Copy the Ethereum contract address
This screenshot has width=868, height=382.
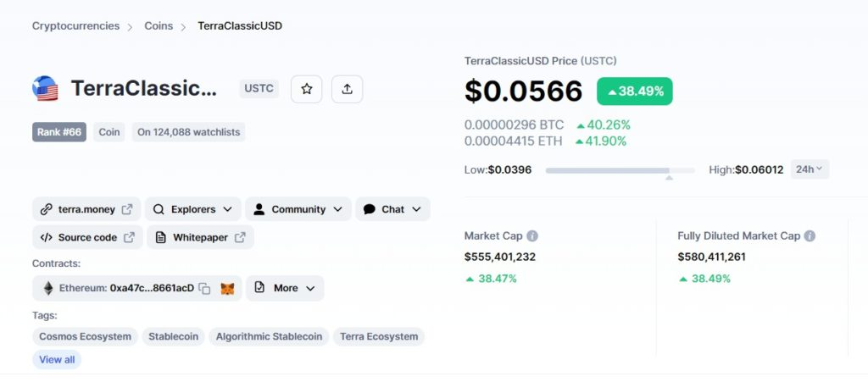(204, 289)
